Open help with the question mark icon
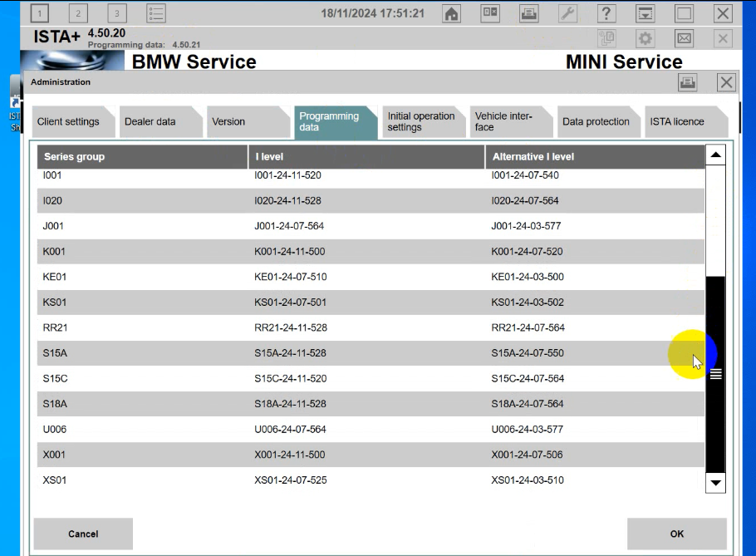756x556 pixels. pos(606,13)
